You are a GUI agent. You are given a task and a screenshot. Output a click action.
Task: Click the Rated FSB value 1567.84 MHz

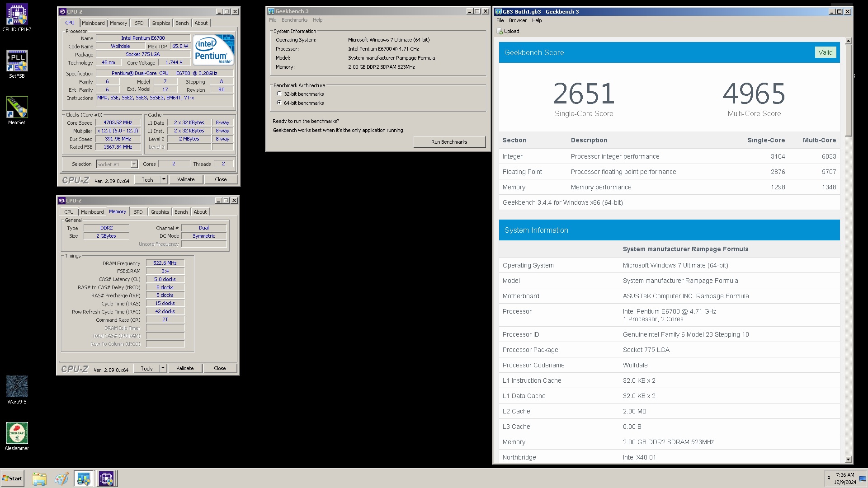click(118, 147)
